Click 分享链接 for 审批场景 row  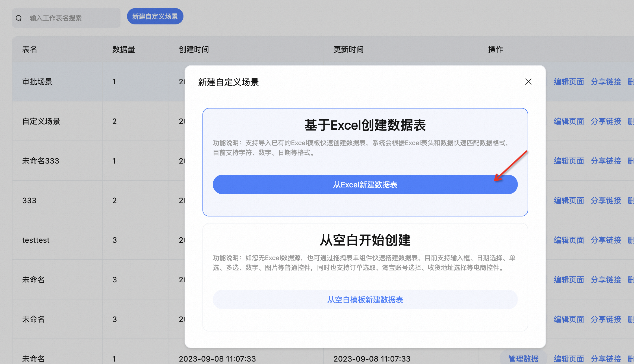[x=606, y=82]
